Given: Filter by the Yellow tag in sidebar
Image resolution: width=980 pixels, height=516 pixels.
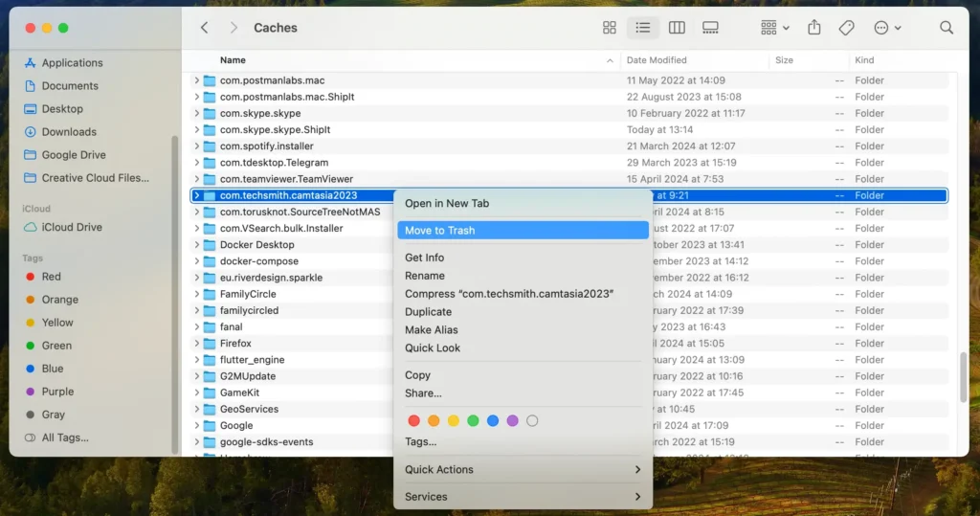Looking at the screenshot, I should tap(49, 323).
